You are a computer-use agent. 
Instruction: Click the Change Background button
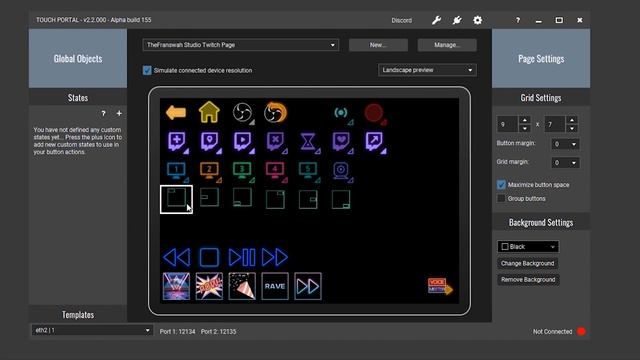pos(528,263)
